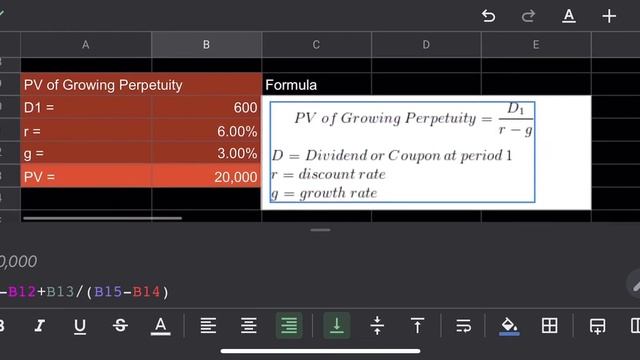Toggle strikethrough formatting
Screen dimensions: 640x360
pos(120,326)
